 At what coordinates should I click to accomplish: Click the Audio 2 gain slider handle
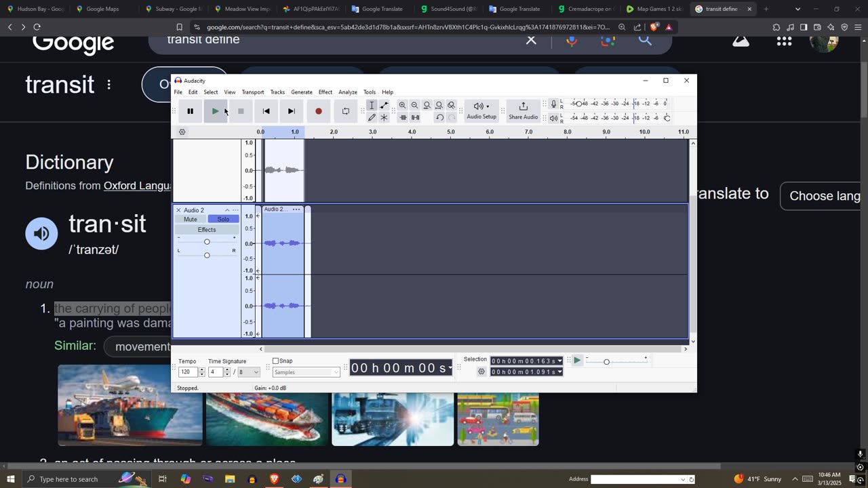coord(207,242)
